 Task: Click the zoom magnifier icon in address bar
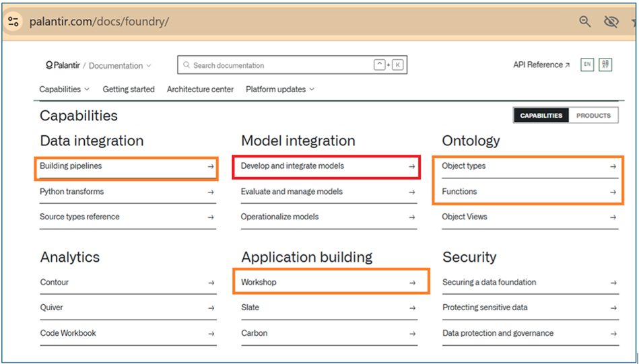click(x=585, y=22)
